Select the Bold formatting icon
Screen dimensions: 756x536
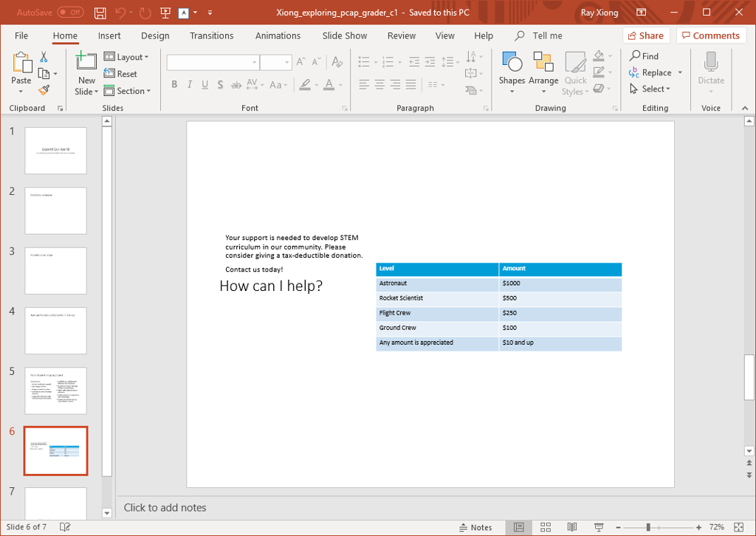[x=174, y=85]
